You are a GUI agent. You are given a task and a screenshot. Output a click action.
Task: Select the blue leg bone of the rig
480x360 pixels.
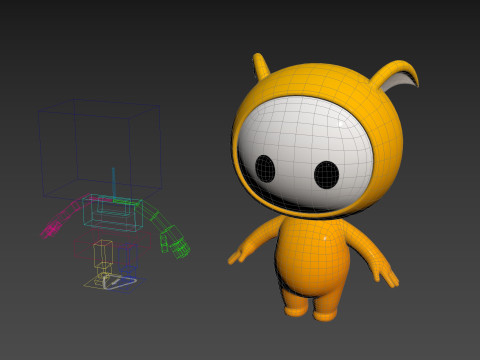pos(128,258)
